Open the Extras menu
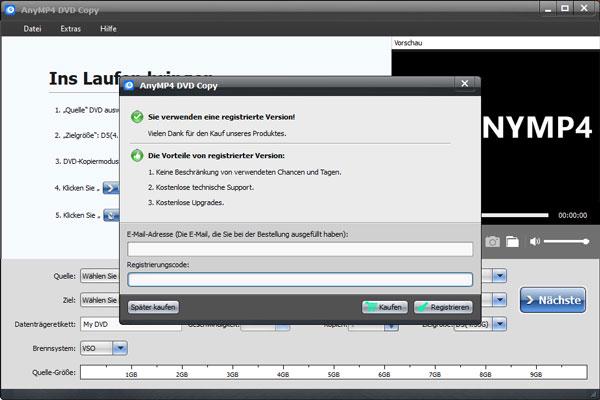600x400 pixels. click(70, 29)
